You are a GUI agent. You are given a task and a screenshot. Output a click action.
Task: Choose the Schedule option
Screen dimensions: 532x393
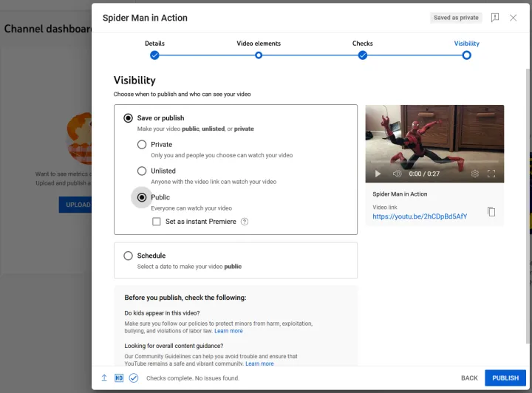pos(129,256)
